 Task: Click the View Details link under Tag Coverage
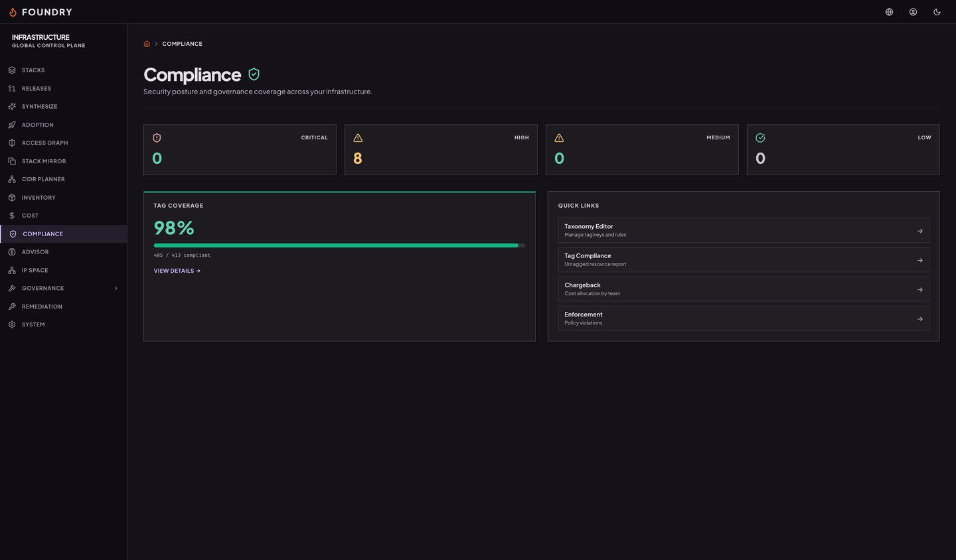tap(177, 271)
